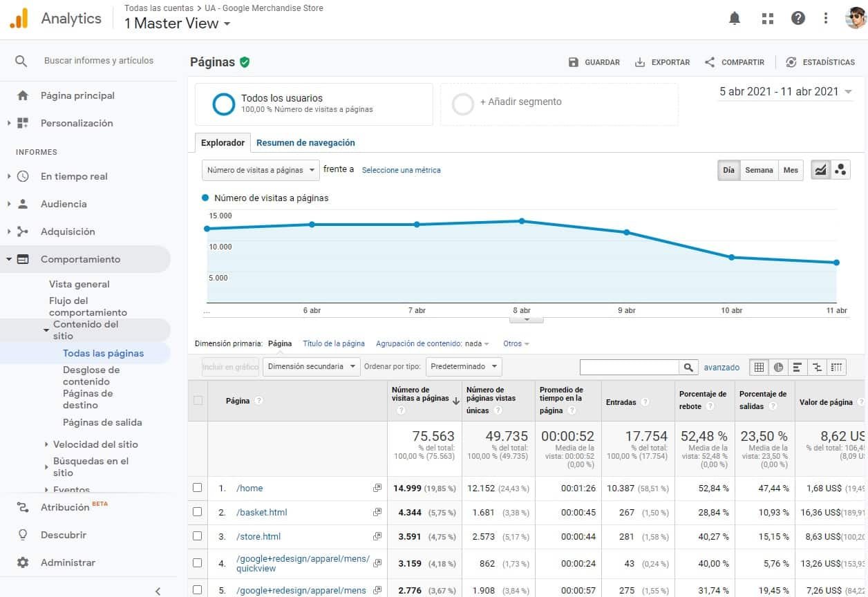868x597 pixels.
Task: Click the 8 abr data point on chart
Action: (x=522, y=221)
